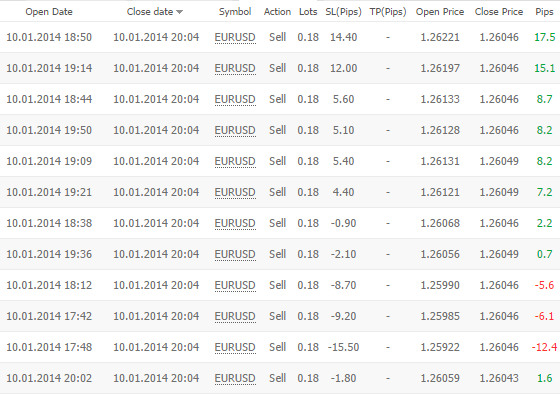
Task: Open EURUSD link for the trade opened 19:21
Action: (235, 192)
